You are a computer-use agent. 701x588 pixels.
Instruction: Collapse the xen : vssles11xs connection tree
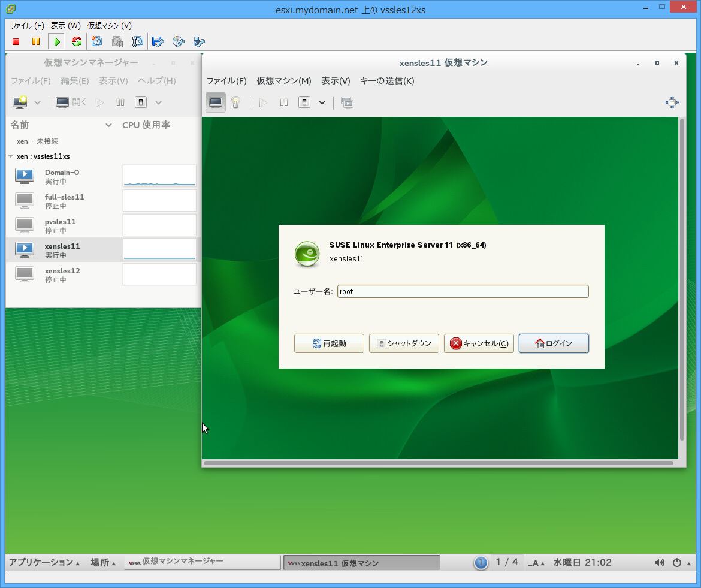pos(10,156)
